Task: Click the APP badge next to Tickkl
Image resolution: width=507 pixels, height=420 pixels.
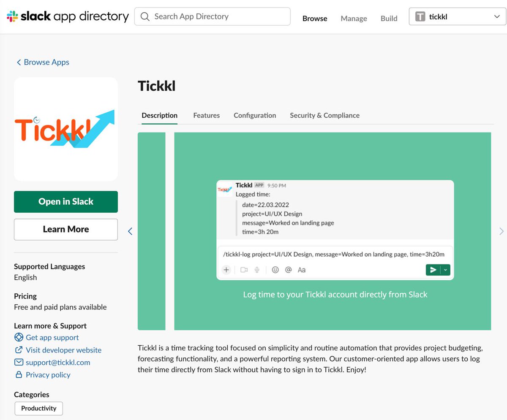Action: click(259, 185)
